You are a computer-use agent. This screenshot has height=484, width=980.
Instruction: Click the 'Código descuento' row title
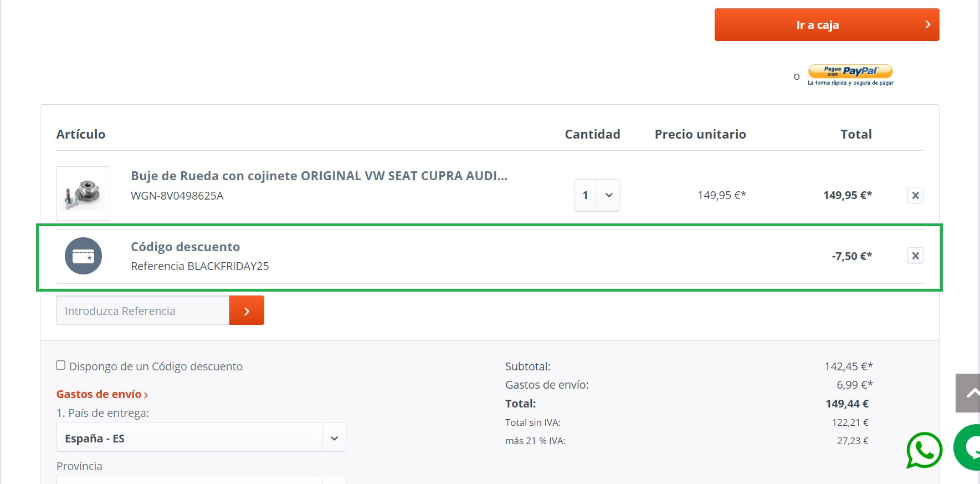click(185, 247)
